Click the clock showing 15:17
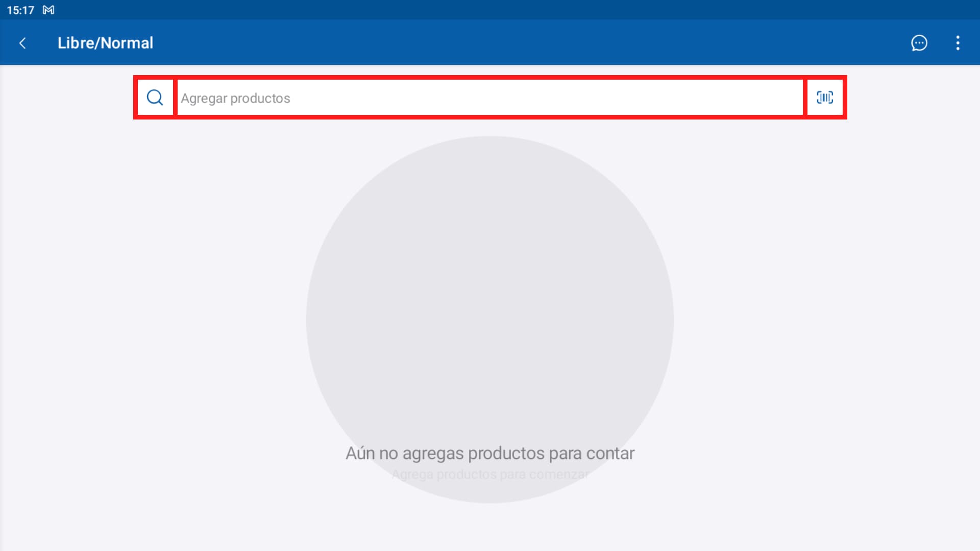 (x=21, y=9)
